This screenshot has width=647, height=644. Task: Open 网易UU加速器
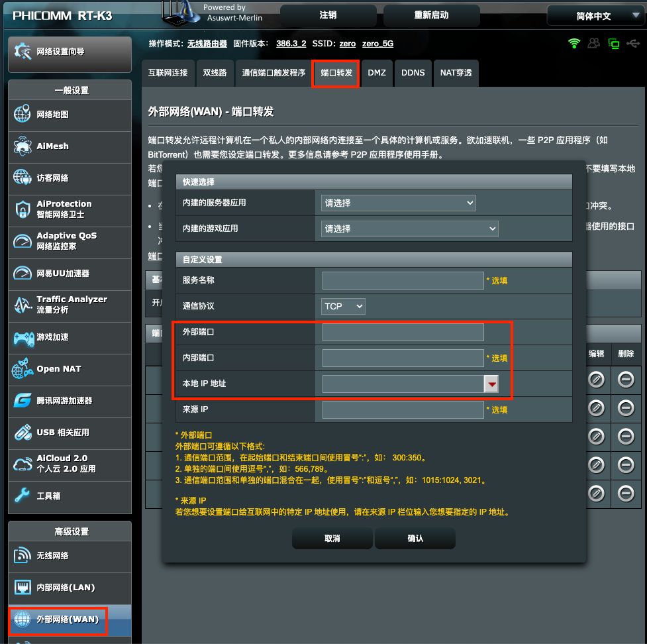click(x=70, y=274)
